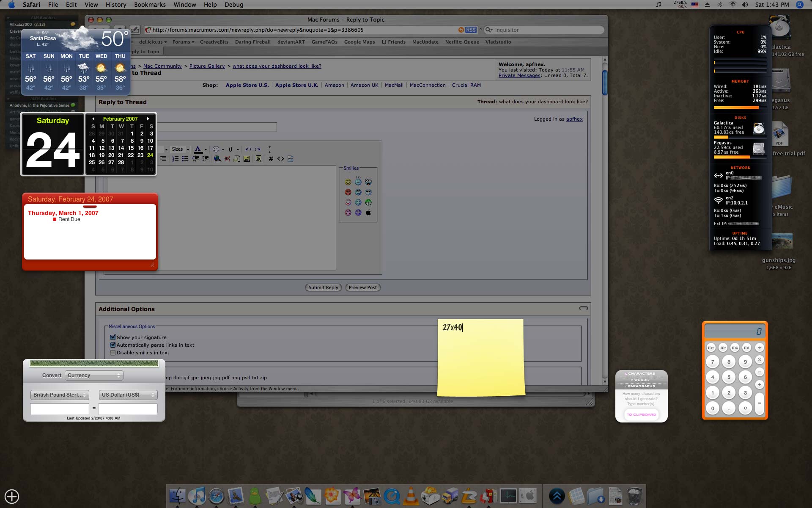812x508 pixels.
Task: Open the attachment paperclip dropdown arrow
Action: click(238, 149)
